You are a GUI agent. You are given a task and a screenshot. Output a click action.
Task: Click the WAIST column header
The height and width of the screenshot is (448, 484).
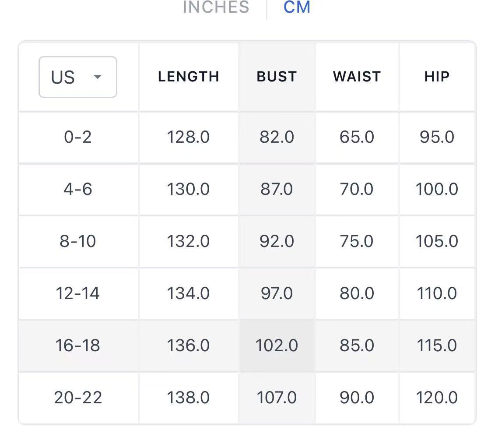[357, 77]
